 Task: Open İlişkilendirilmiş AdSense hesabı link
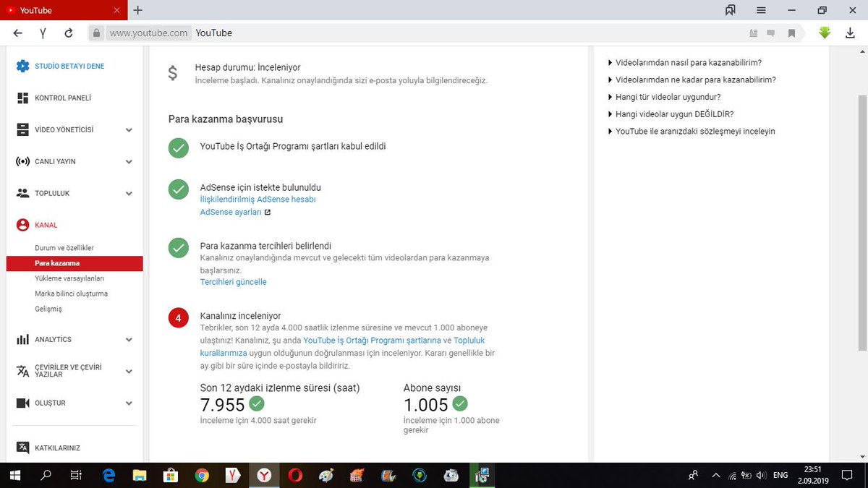point(258,199)
